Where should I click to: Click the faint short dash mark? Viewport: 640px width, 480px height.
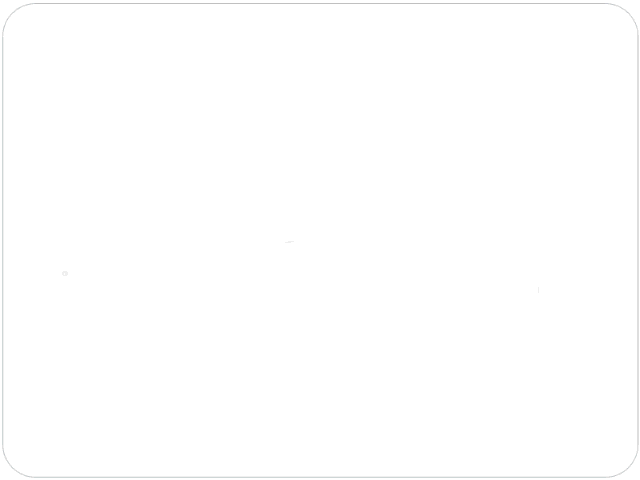click(x=289, y=242)
